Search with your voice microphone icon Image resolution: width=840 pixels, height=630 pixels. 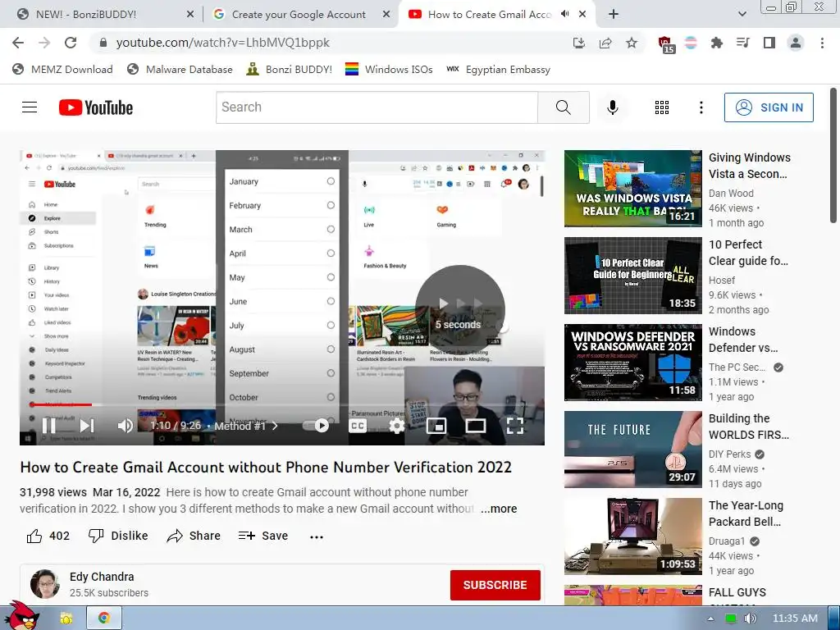pyautogui.click(x=612, y=107)
